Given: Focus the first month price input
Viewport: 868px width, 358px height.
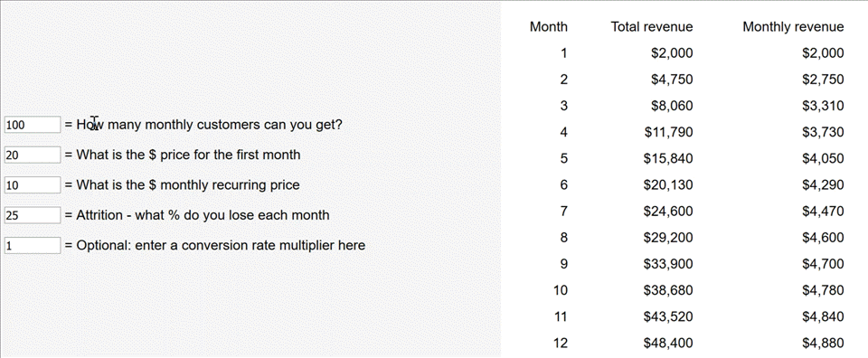Looking at the screenshot, I should point(33,155).
